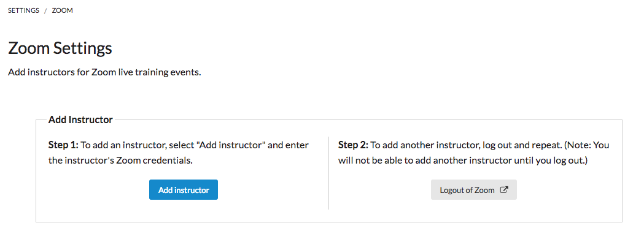Click the vertical divider between the steps

coord(329,173)
